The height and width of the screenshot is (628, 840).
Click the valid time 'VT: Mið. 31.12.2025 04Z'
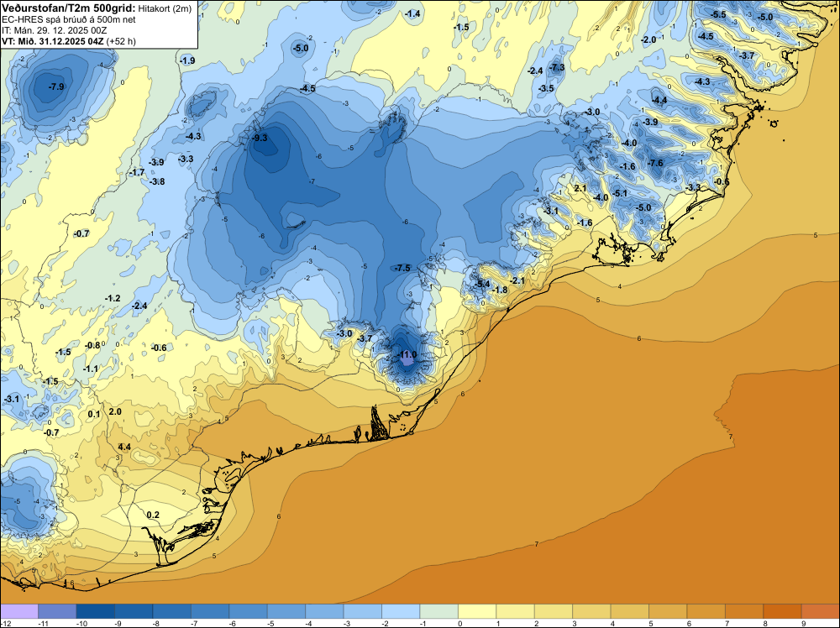click(53, 41)
